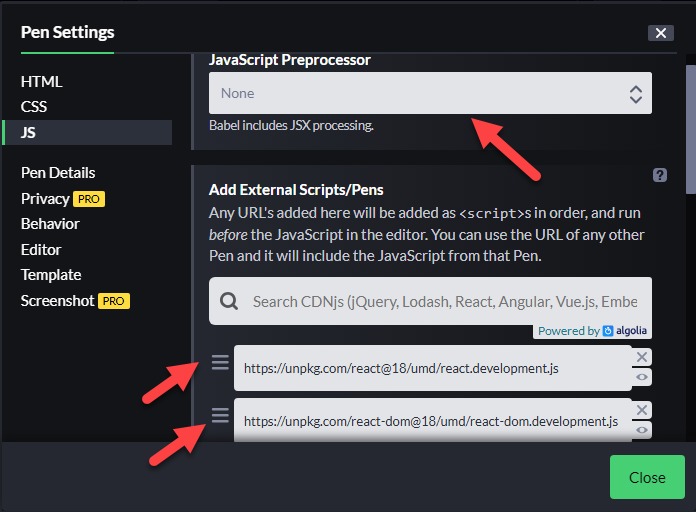Open the Privacy PRO section
Viewport: 696px width, 512px height.
point(63,198)
